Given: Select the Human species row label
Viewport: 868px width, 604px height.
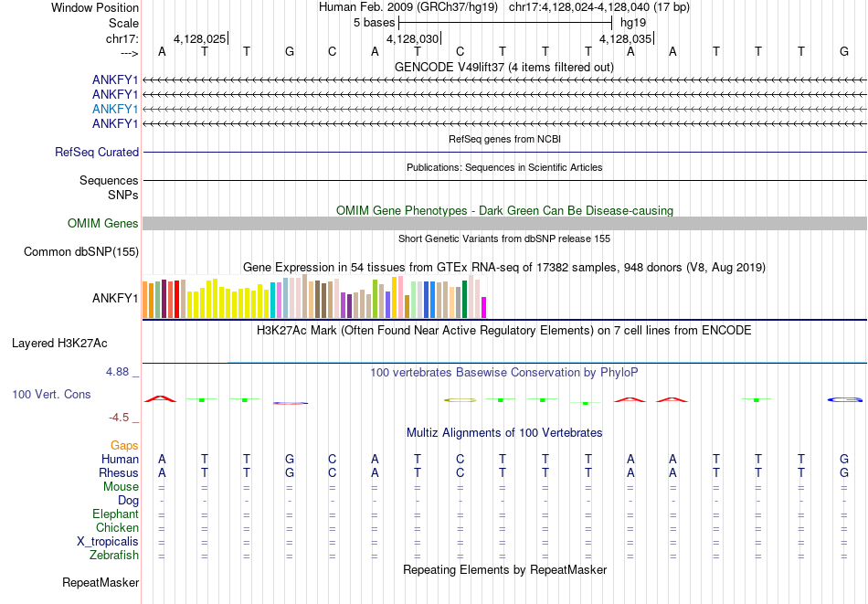Looking at the screenshot, I should point(120,459).
